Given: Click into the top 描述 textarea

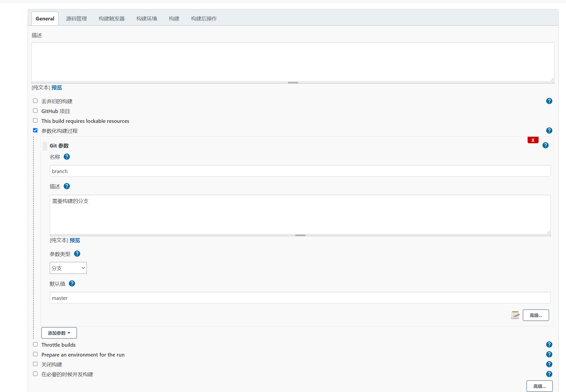Looking at the screenshot, I should [293, 62].
